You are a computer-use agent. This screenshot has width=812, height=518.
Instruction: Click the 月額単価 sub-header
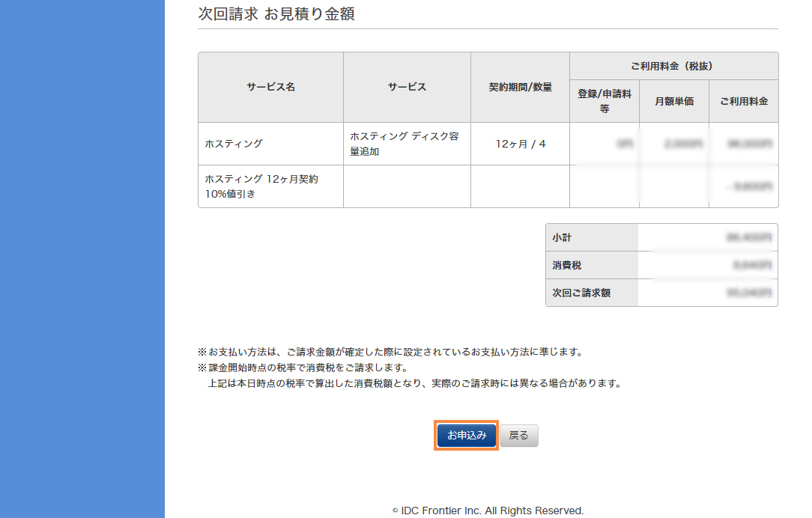pos(673,100)
